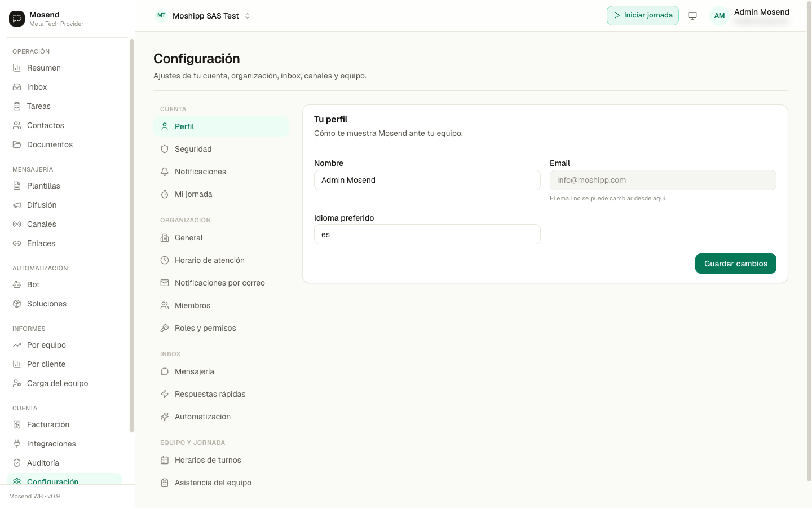
Task: Click the Notificaciones bell icon
Action: (x=165, y=172)
